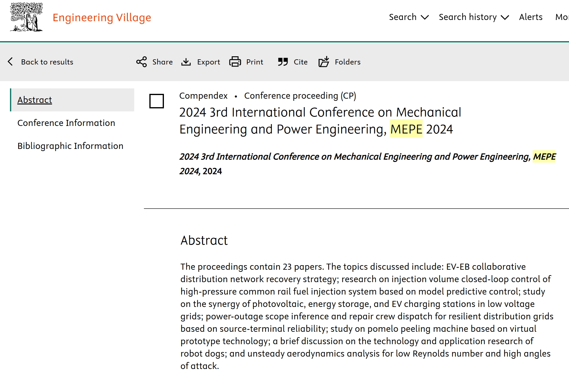Click the Folders save icon
Screen dimensions: 569x392
324,62
